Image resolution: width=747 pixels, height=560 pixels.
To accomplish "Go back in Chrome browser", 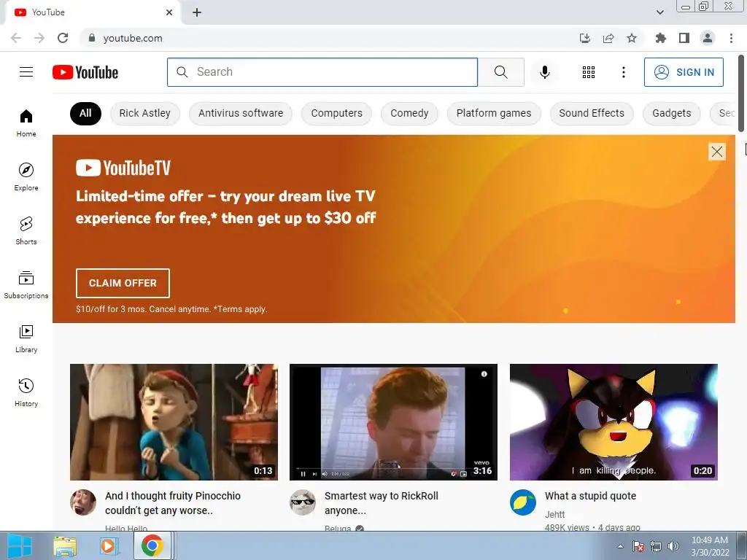I will click(x=16, y=38).
